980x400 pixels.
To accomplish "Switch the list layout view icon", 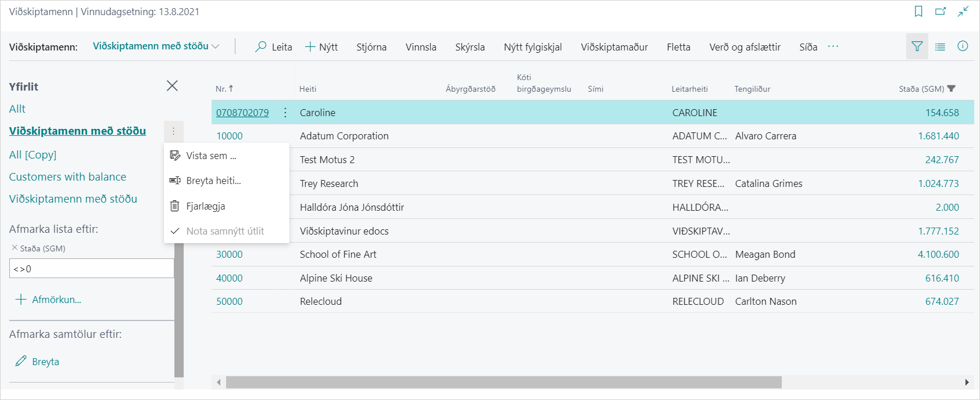I will [x=940, y=46].
